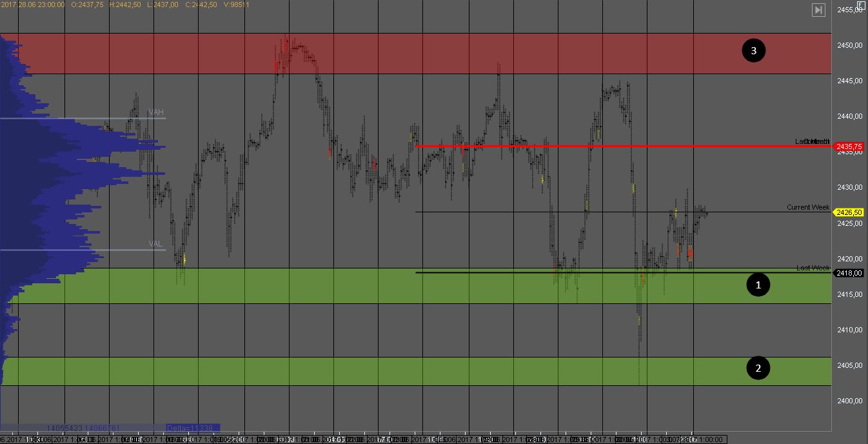Click the black 2418,00 price tag
868x444 pixels.
tap(849, 273)
